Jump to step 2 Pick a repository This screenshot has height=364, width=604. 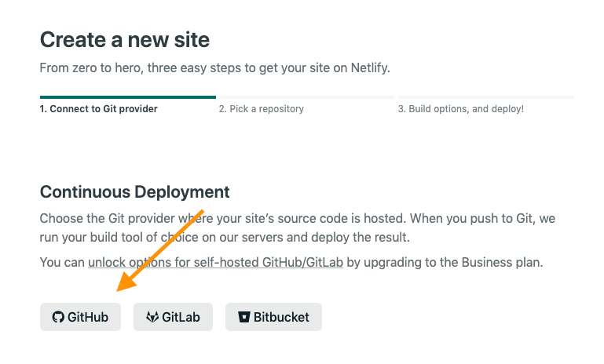[261, 109]
